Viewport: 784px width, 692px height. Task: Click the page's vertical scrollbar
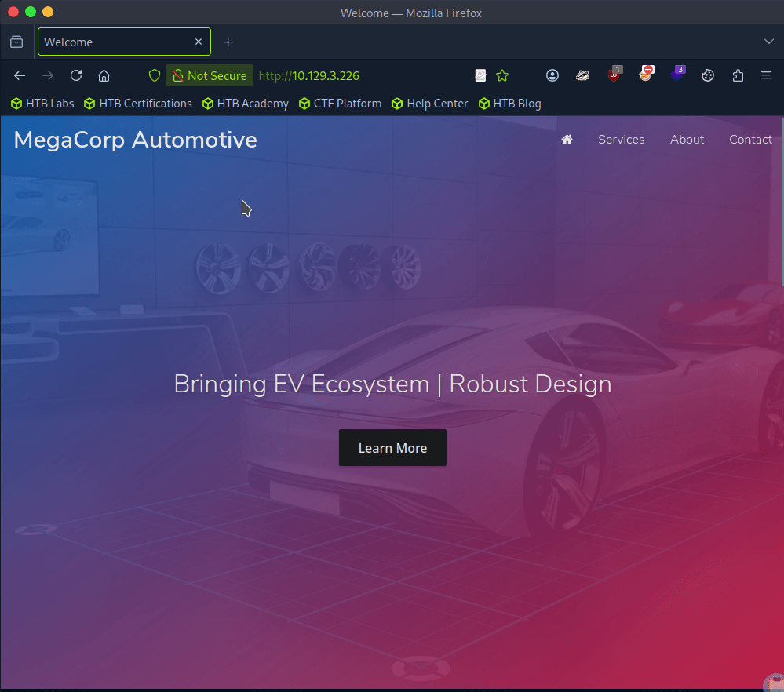point(781,204)
